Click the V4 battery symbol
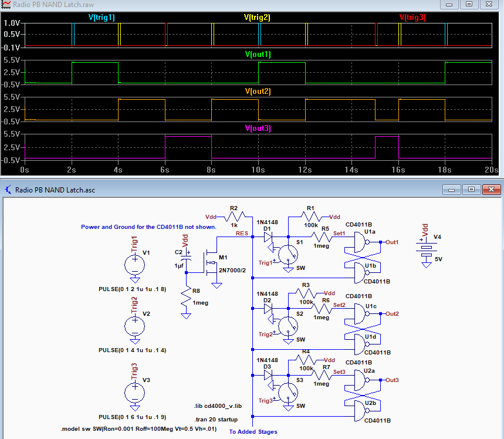The image size is (504, 439). click(x=427, y=252)
